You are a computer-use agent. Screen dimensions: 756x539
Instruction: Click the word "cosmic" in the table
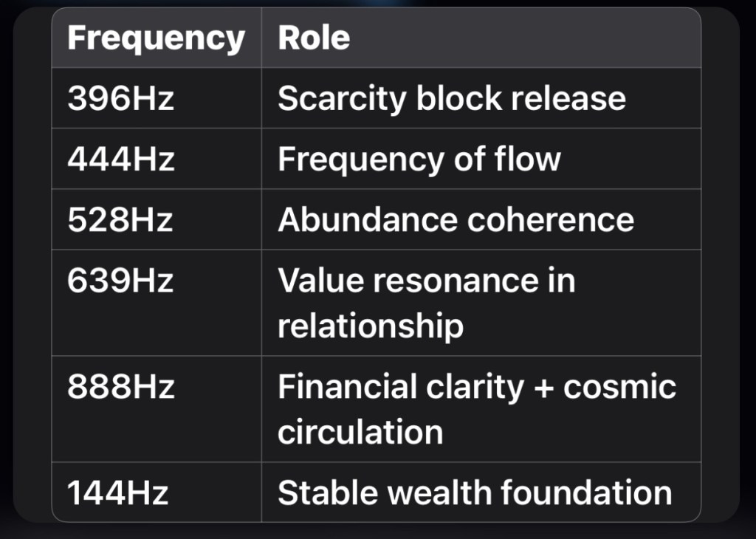[x=619, y=387]
